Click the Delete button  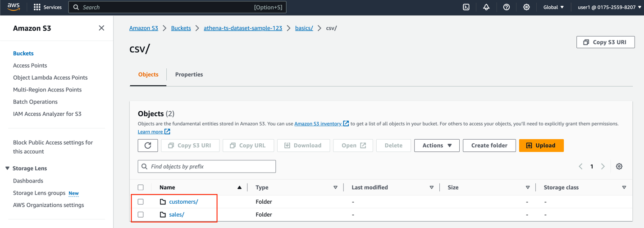(393, 146)
